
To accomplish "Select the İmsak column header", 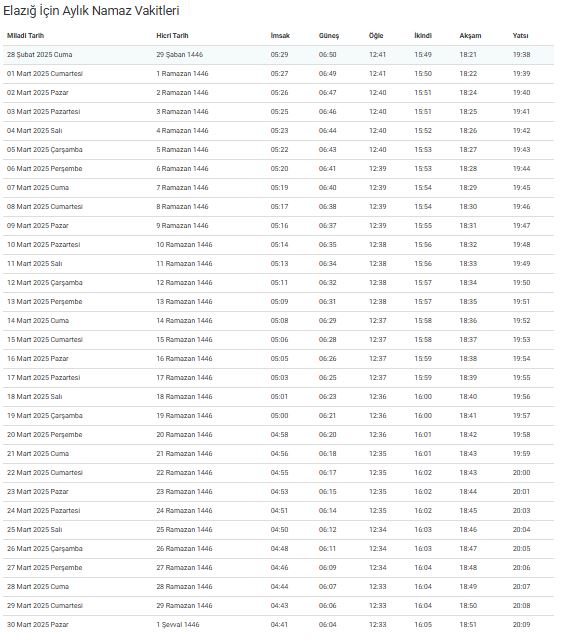I will [x=280, y=36].
